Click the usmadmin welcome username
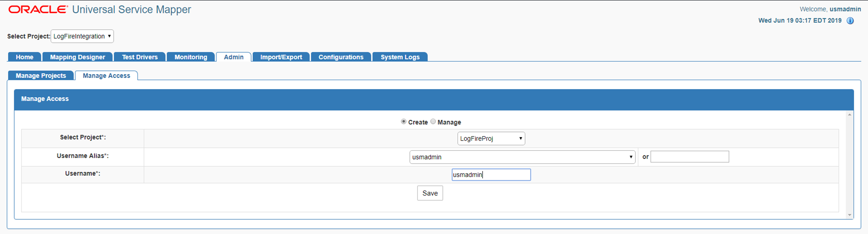The width and height of the screenshot is (868, 234). [845, 9]
